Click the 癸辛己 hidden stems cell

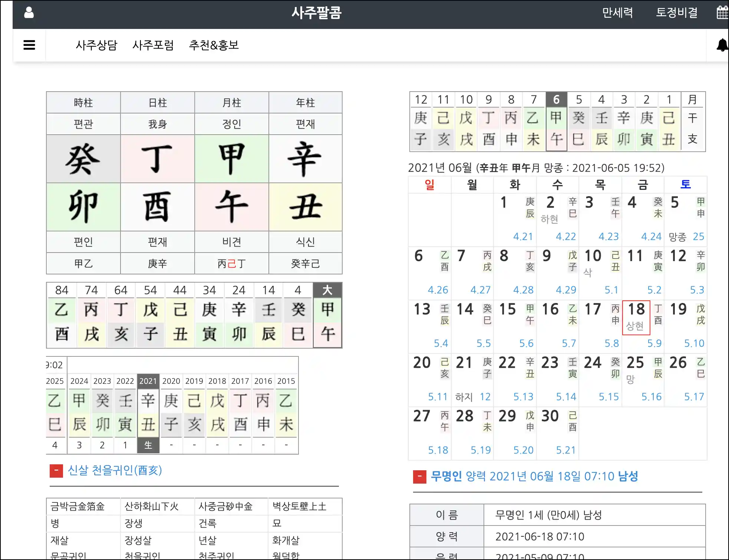305,264
